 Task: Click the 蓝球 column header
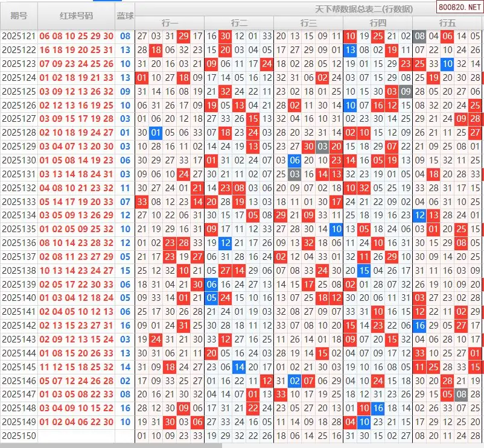125,15
